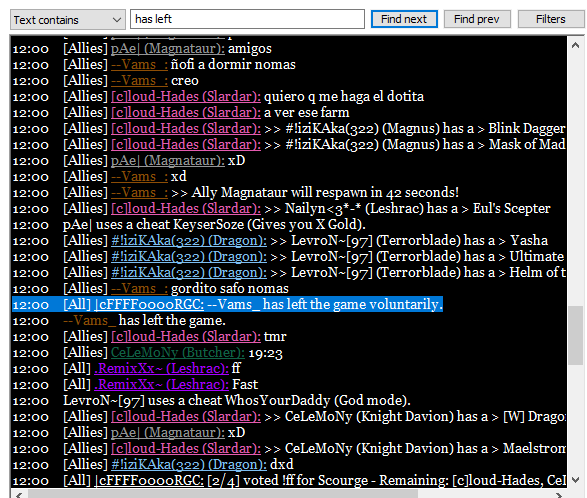Image resolution: width=587 pixels, height=498 pixels.
Task: Click .RemixXx~ (Leshrac) link in 'ff' row
Action: [161, 369]
